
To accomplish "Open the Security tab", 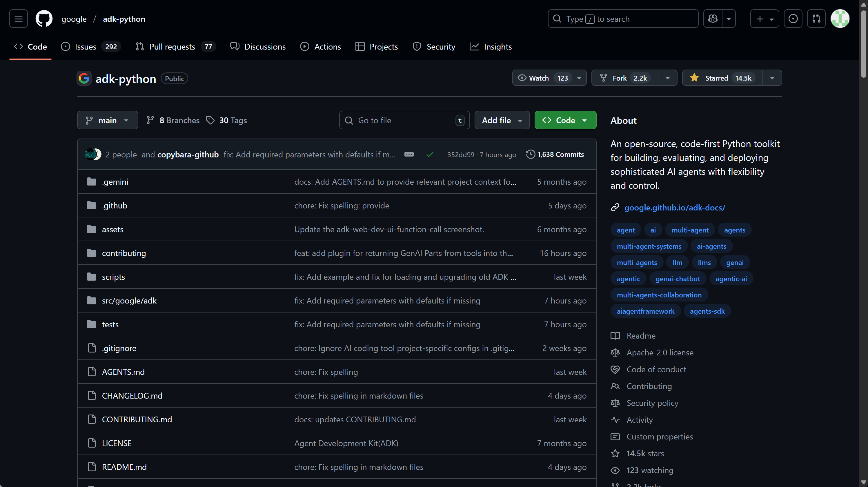I will tap(434, 46).
